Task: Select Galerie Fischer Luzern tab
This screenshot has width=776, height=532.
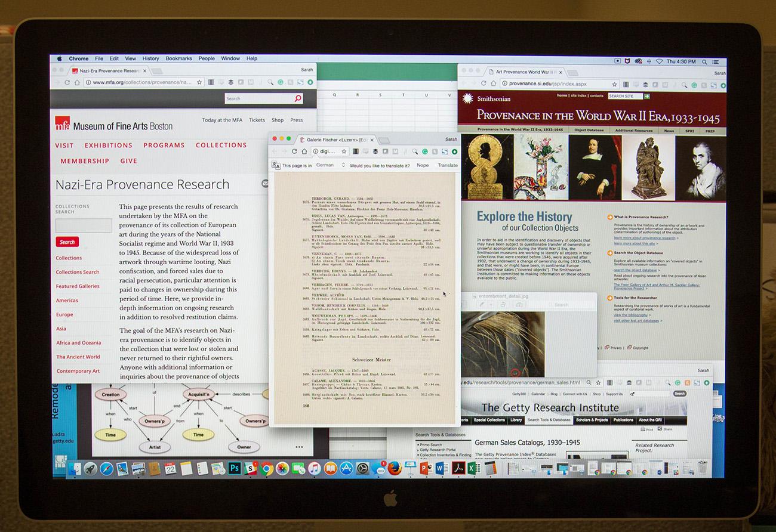Action: 337,139
